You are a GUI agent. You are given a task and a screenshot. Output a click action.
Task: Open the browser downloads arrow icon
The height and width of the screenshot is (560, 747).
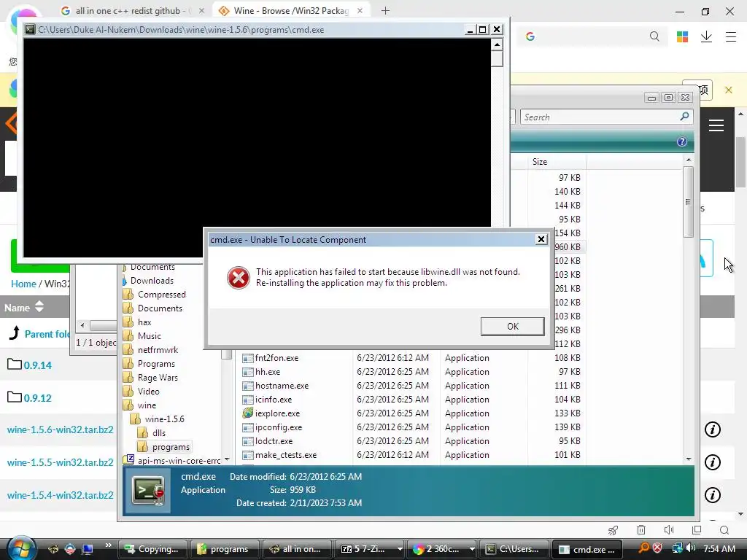(706, 36)
